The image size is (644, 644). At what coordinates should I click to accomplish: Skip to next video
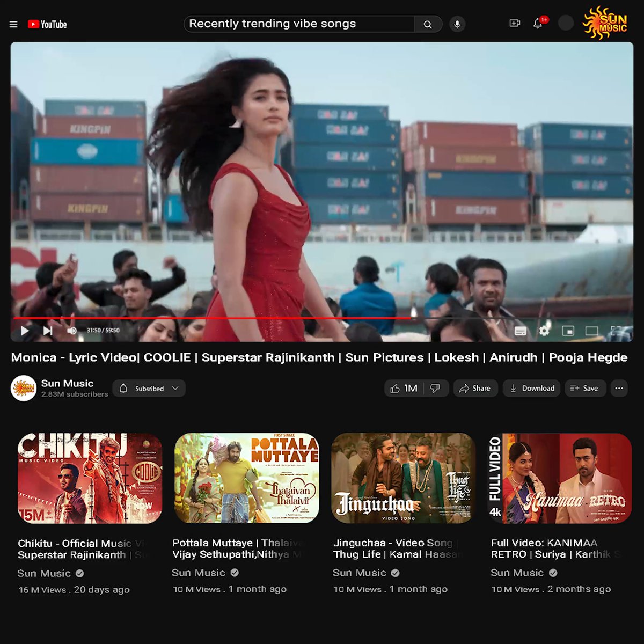48,331
